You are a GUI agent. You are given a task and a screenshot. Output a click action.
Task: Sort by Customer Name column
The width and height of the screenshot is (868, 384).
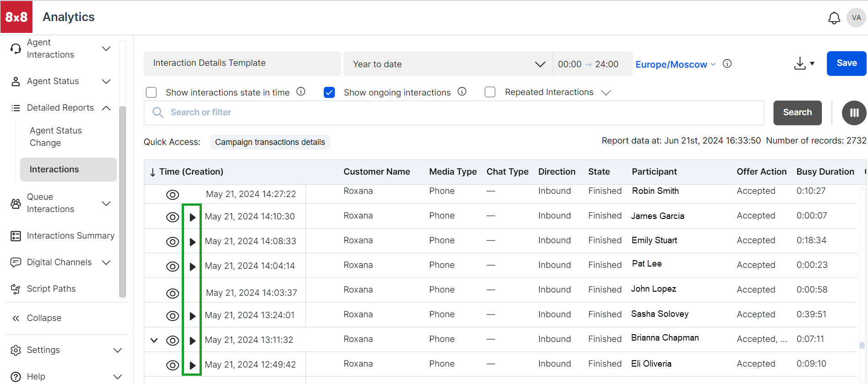377,172
